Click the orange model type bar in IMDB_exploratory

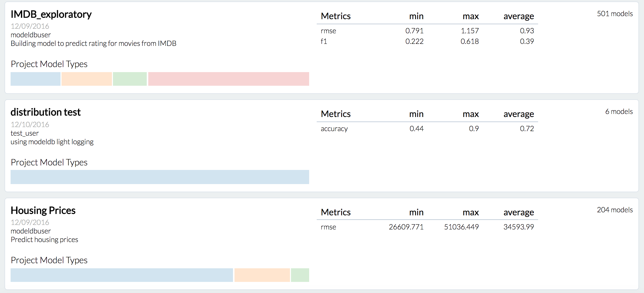[x=86, y=79]
